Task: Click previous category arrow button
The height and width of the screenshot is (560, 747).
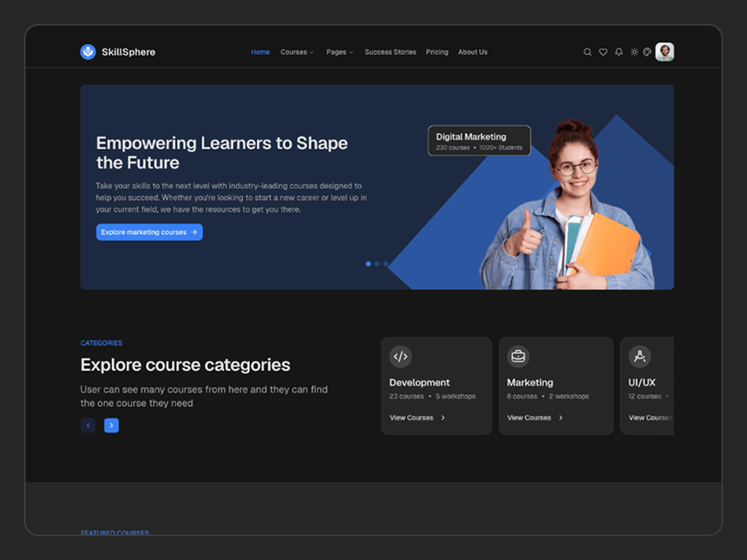Action: tap(88, 425)
